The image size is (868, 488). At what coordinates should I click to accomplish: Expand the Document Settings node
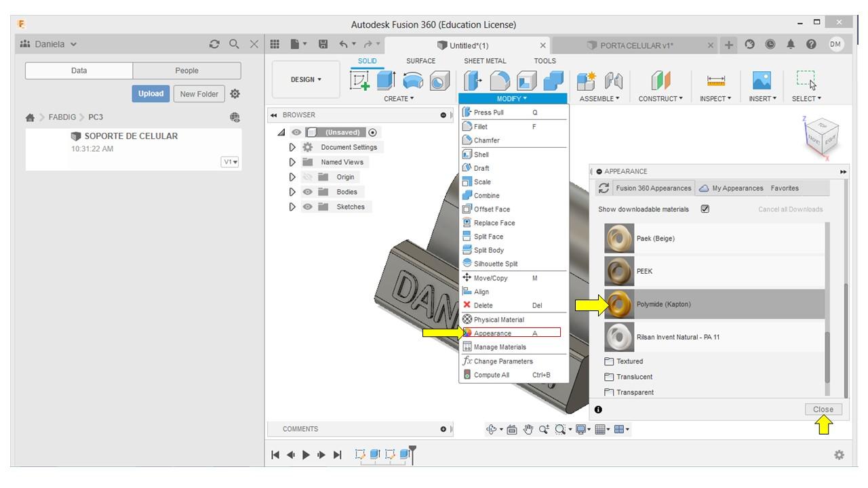point(293,147)
